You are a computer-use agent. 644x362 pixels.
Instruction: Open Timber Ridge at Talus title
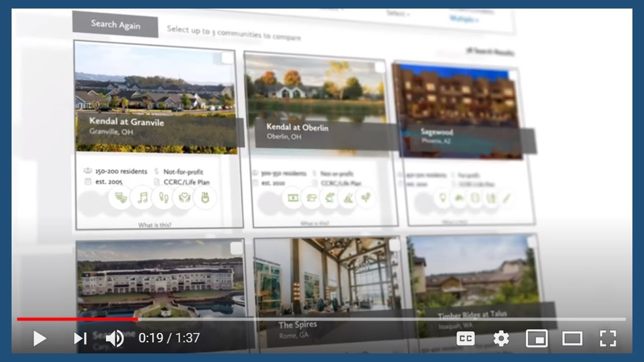click(472, 316)
